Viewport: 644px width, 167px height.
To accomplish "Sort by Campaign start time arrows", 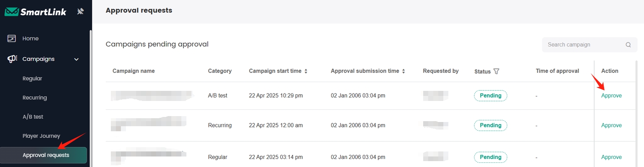I will click(306, 71).
